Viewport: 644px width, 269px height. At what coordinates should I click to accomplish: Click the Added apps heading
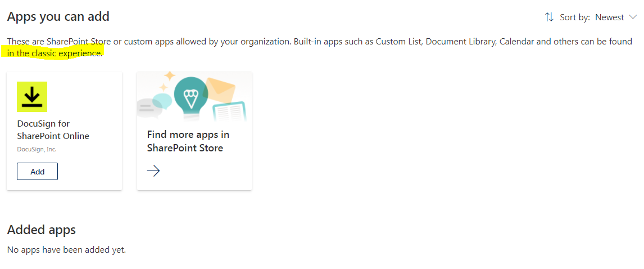click(42, 230)
